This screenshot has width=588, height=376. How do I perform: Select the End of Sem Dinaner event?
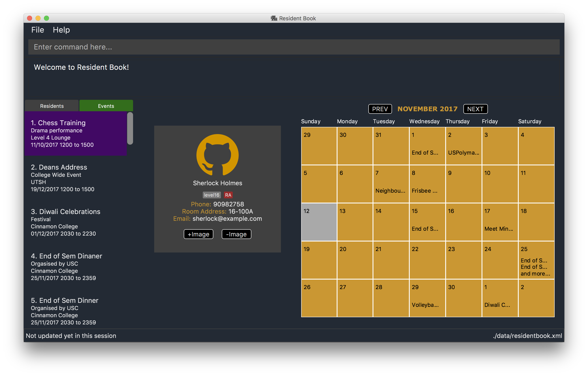pyautogui.click(x=76, y=267)
